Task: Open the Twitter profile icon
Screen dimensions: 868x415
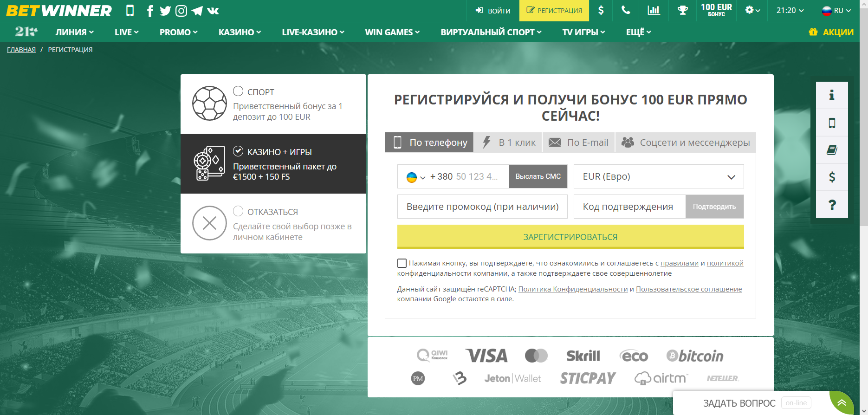Action: tap(165, 11)
